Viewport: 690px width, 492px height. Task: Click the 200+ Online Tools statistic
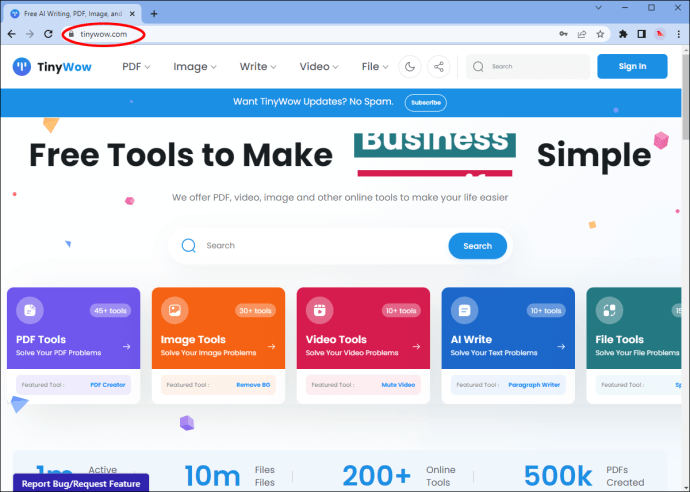click(x=399, y=476)
